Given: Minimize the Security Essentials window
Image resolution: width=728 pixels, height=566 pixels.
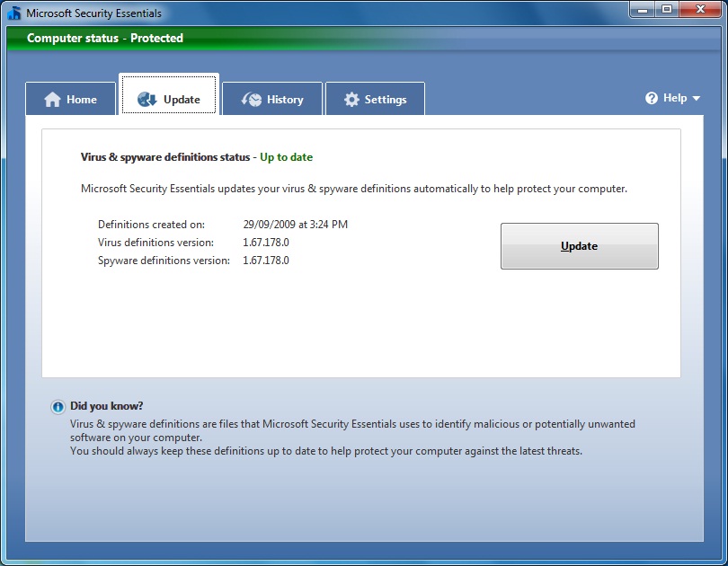Looking at the screenshot, I should (643, 10).
